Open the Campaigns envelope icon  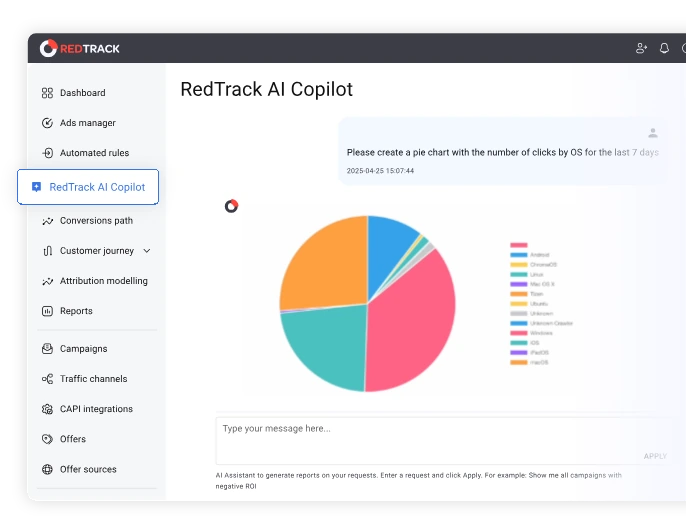pos(47,349)
